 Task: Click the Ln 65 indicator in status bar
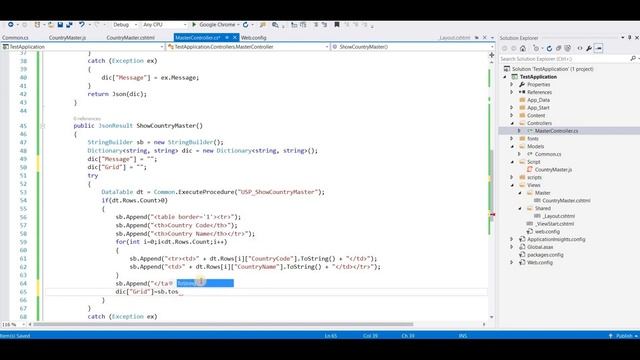click(331, 336)
